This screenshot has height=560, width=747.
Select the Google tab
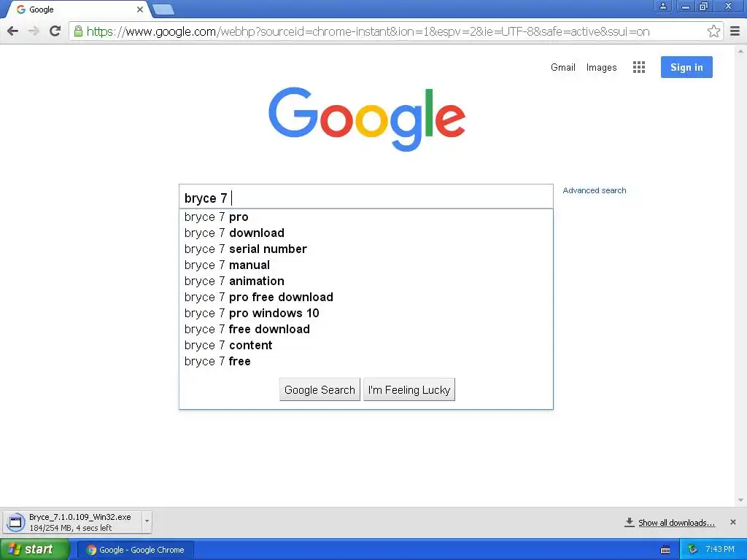tap(76, 9)
